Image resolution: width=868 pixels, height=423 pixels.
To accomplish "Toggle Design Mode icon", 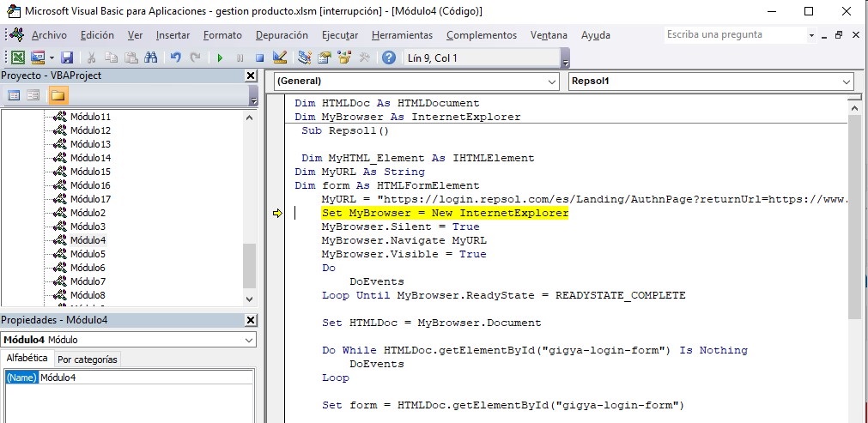I will click(280, 57).
